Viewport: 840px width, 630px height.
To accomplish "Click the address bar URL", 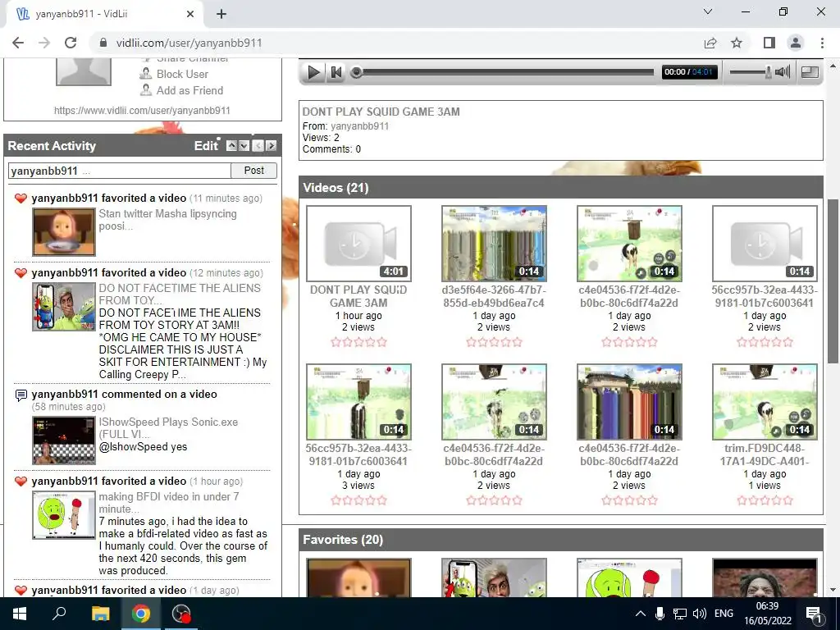I will (x=189, y=43).
